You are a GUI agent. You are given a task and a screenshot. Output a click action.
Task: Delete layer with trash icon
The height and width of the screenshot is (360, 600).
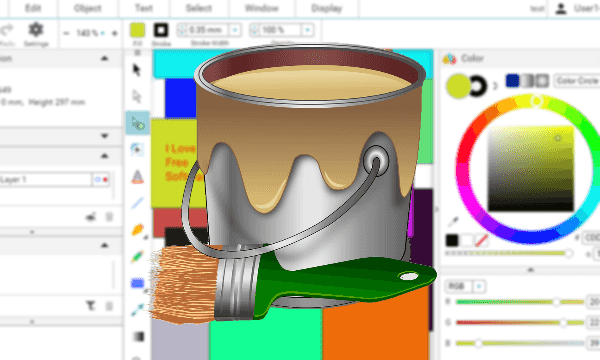point(109,217)
